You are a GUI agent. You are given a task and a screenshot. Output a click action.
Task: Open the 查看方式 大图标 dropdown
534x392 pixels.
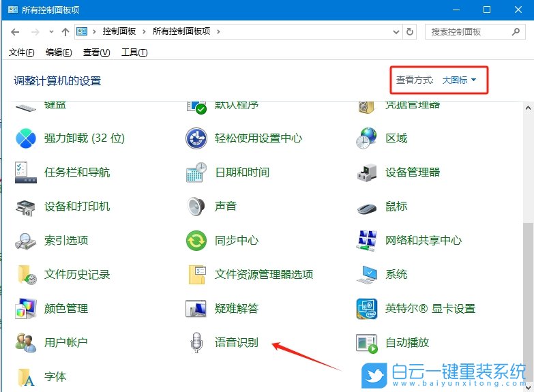click(x=459, y=80)
